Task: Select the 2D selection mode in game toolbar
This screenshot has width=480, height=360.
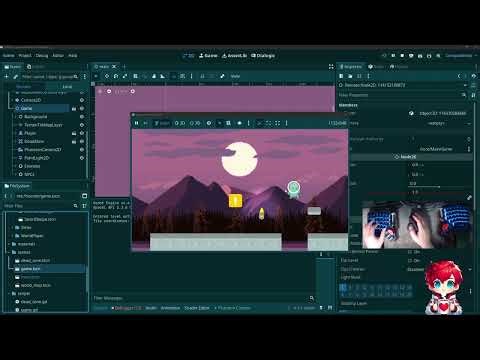Action: (x=180, y=123)
